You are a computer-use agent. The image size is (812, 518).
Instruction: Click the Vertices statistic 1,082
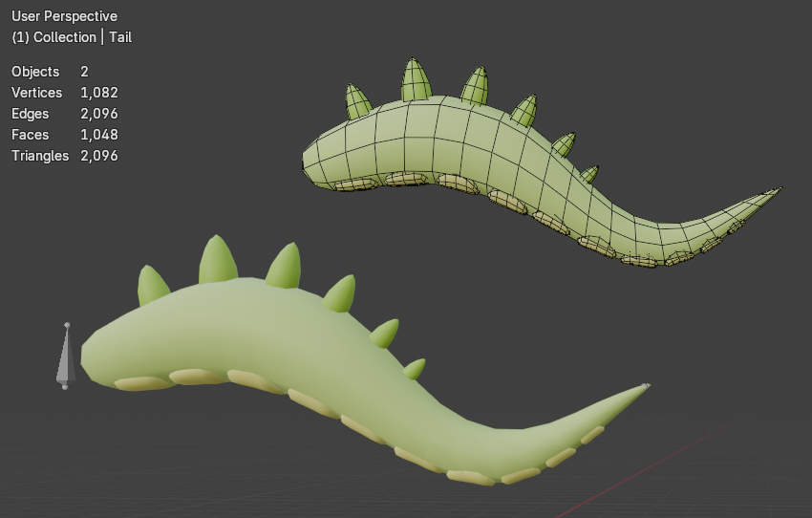99,93
